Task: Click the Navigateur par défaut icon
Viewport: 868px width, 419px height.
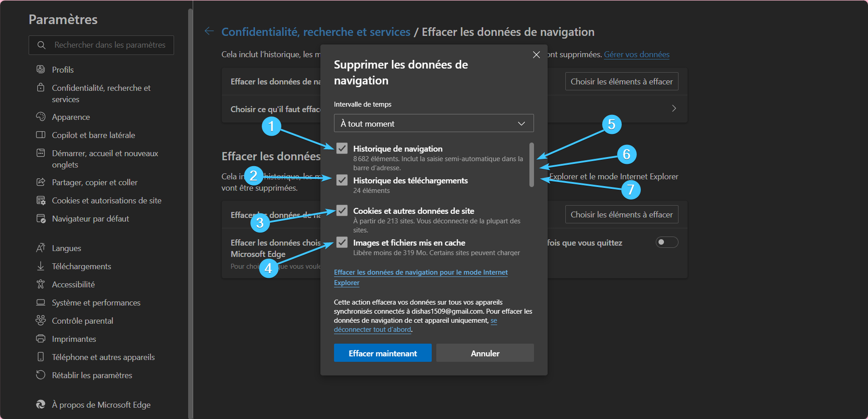Action: 41,218
